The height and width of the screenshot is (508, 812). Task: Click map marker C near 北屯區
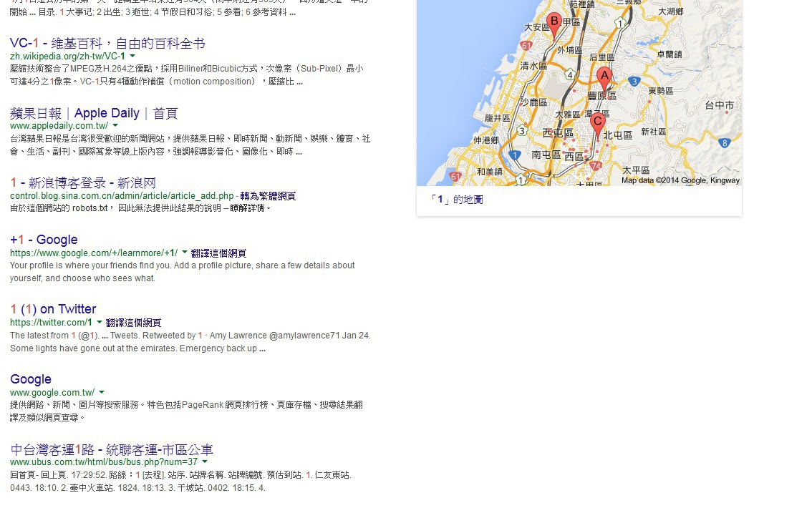click(598, 126)
